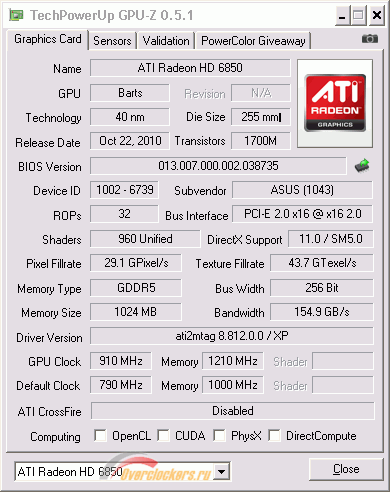Click the Name field ATI Radeon HD 6850
390x492 pixels.
(190, 68)
